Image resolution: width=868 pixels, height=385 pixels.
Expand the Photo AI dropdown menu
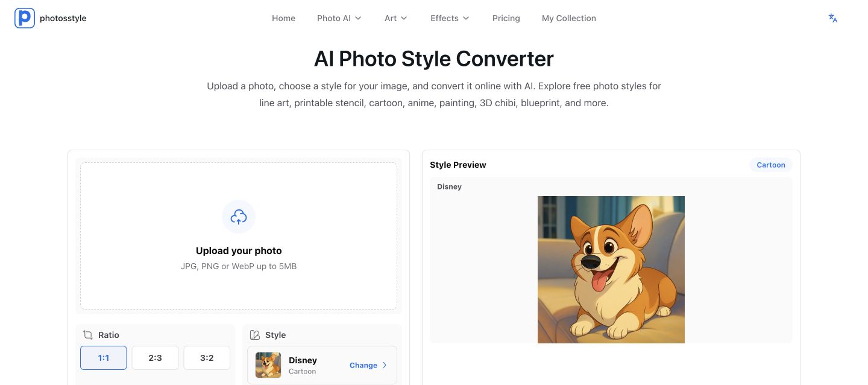click(x=339, y=18)
